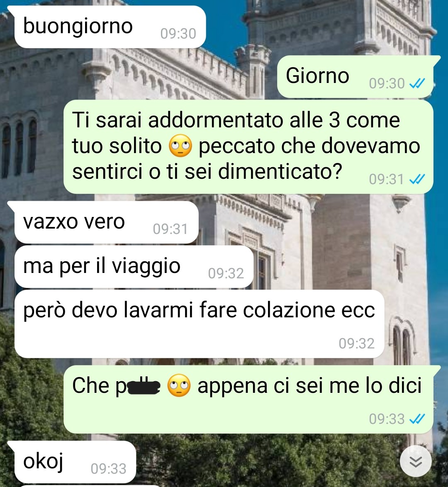Select the 'ma per il viaggio' message
Image resolution: width=448 pixels, height=487 pixels.
point(134,267)
